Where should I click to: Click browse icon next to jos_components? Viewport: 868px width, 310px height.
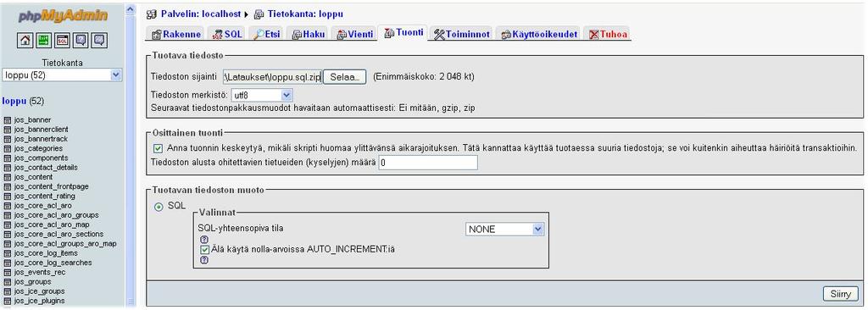click(7, 158)
